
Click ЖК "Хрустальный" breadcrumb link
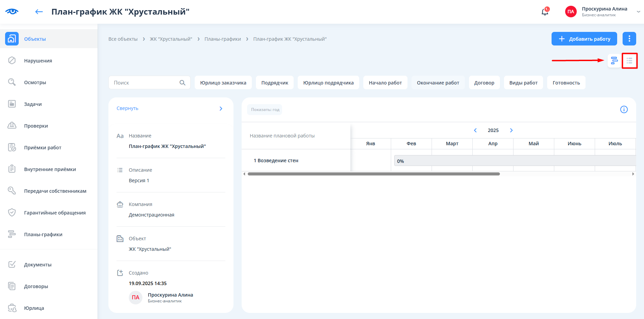point(171,39)
